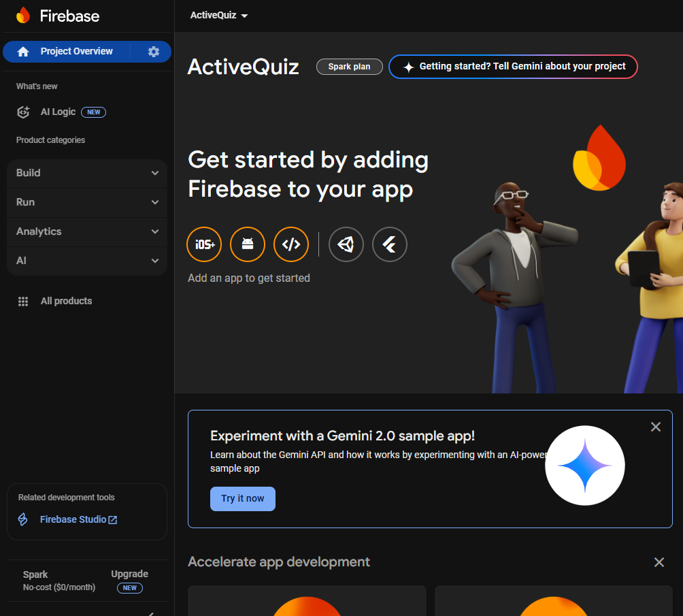
Task: Click the 'Get started by adding Firebase' heading
Action: [308, 174]
